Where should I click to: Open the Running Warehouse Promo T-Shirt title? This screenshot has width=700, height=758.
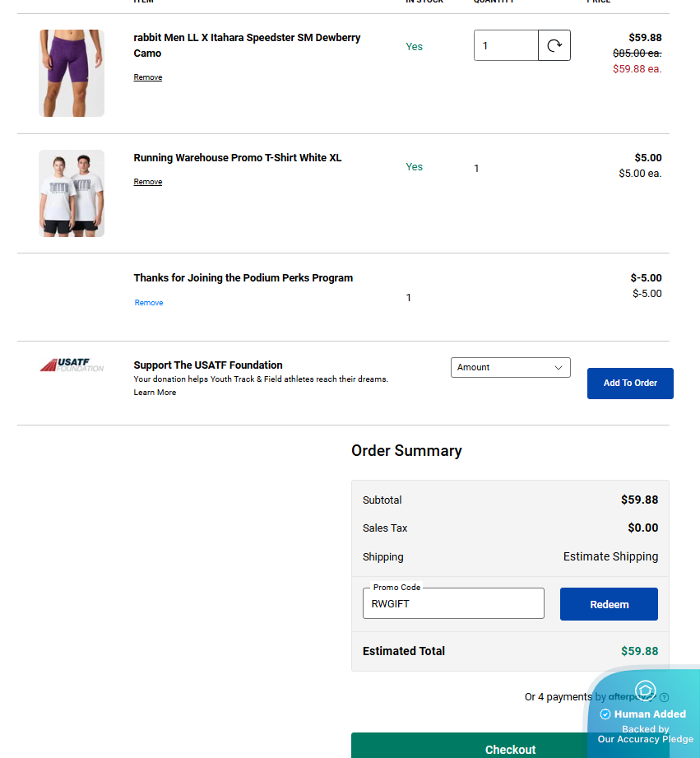click(237, 158)
